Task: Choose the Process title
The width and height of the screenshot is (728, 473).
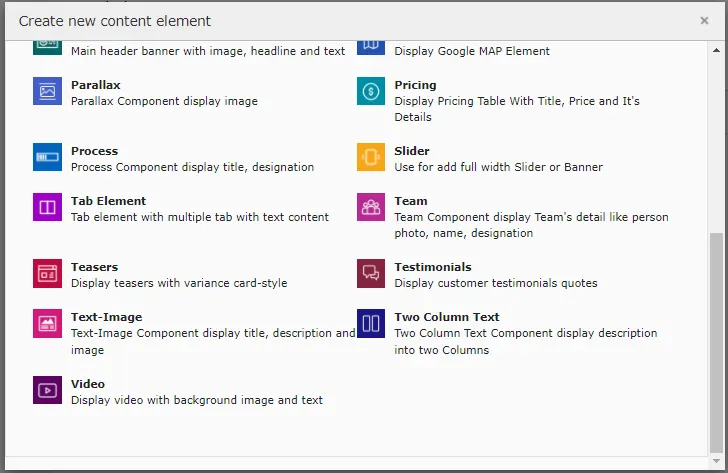Action: point(95,151)
